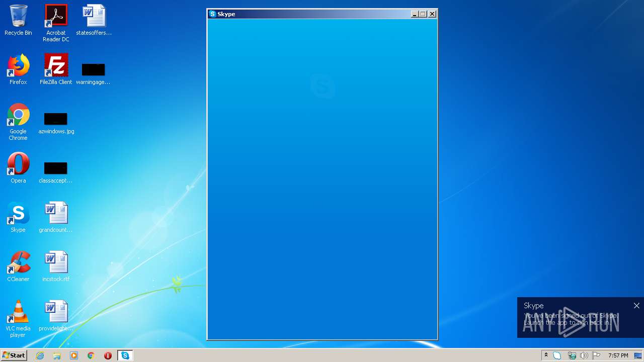Click the Skype taskbar button
644x362 pixels.
[x=125, y=355]
